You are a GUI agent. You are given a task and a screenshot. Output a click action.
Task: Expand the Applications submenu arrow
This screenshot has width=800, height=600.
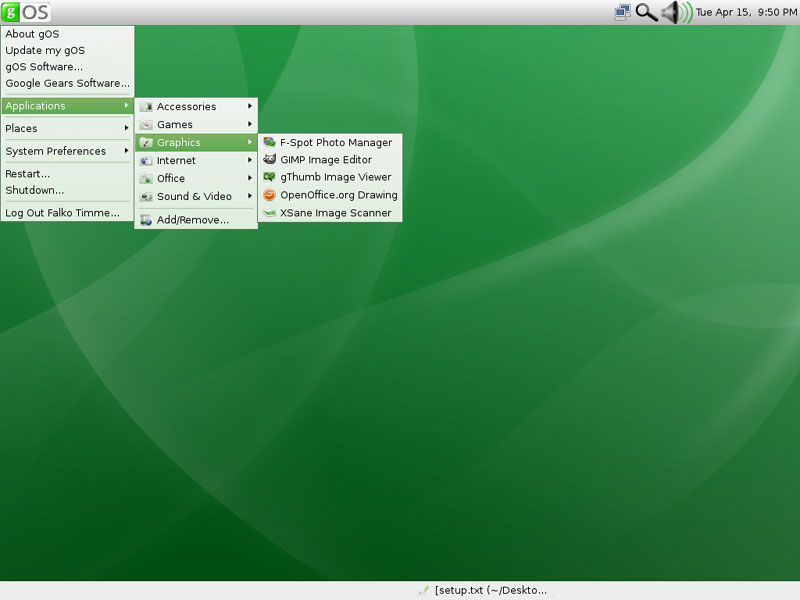126,105
